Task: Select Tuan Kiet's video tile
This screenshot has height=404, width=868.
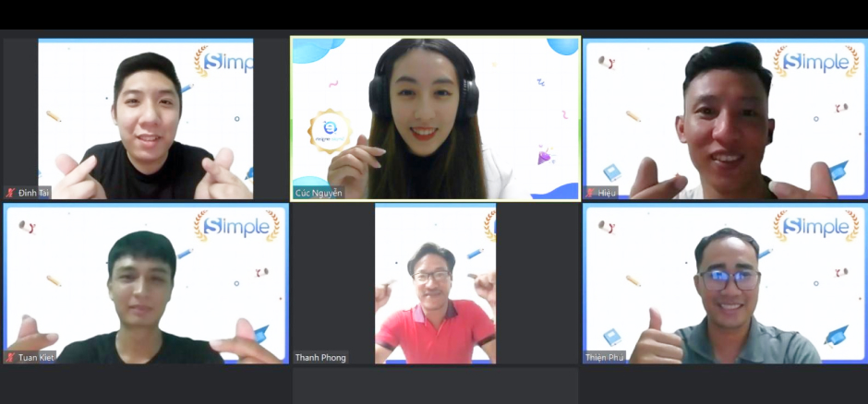Action: click(x=146, y=283)
